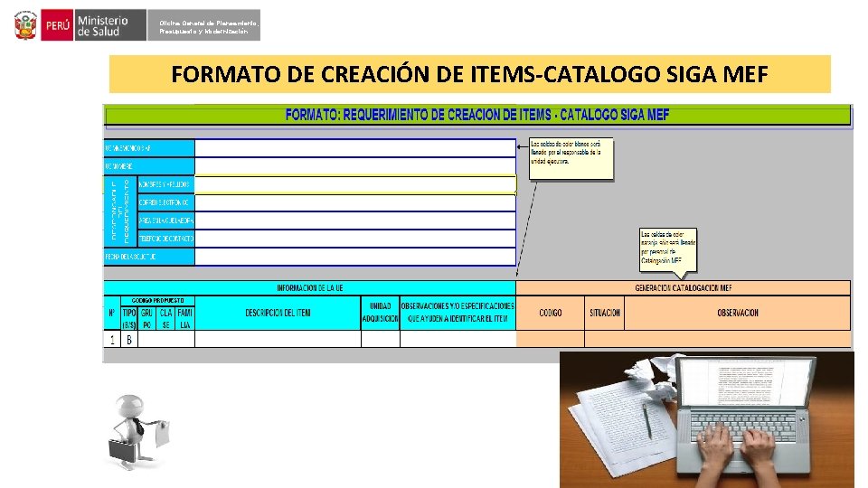868x488 pixels.
Task: Click the CORREO ELECTRONICO label cell
Action: point(165,202)
